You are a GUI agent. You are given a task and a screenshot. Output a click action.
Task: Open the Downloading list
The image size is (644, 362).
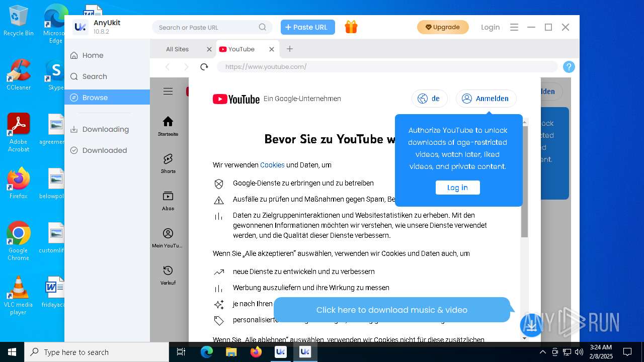coord(107,129)
